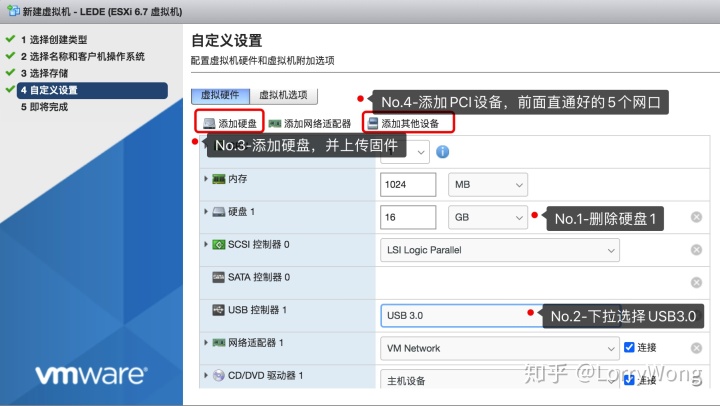Click the CD/DVD 驱动器 1 disc icon
Viewport: 720px width, 406px height.
pyautogui.click(x=219, y=375)
